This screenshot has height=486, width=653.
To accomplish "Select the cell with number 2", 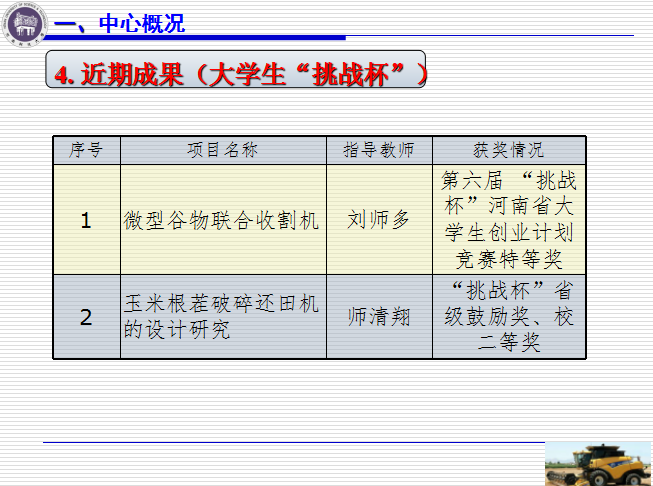I will click(86, 317).
